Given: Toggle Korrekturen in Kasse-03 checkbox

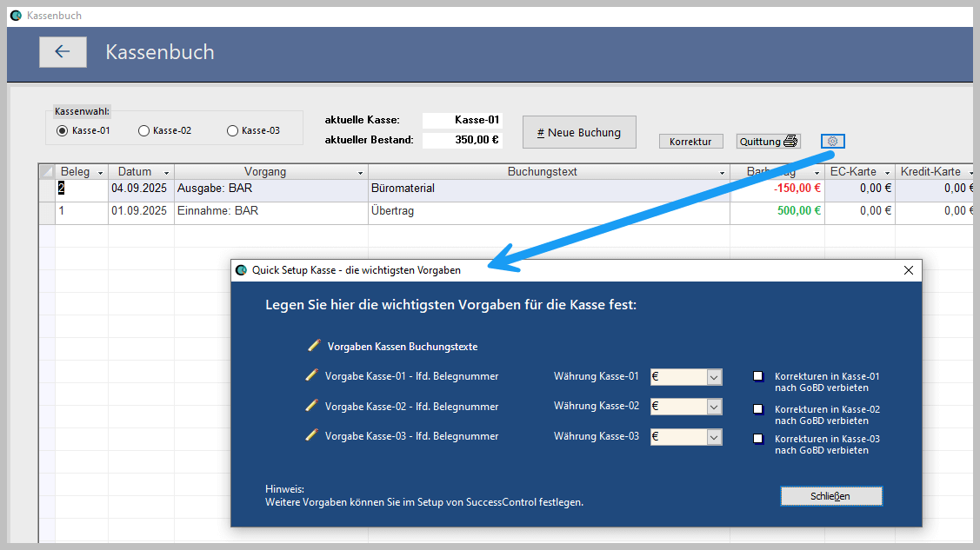Looking at the screenshot, I should pyautogui.click(x=758, y=439).
